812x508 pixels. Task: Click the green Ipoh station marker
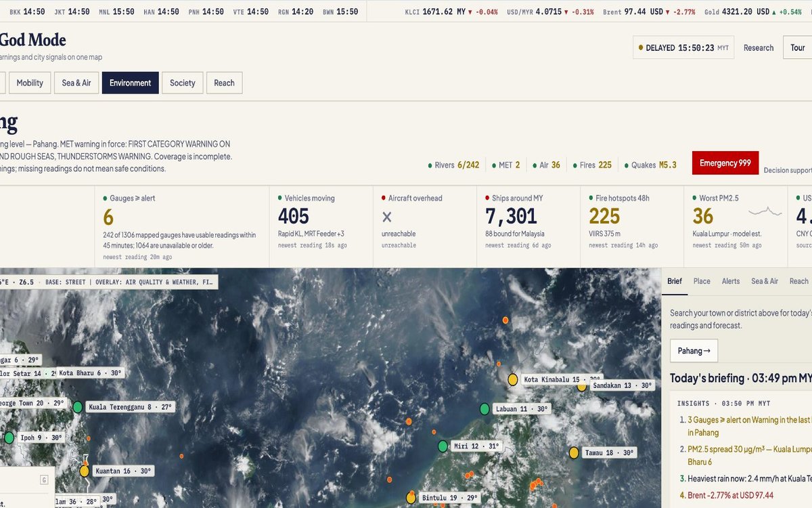[x=9, y=438]
